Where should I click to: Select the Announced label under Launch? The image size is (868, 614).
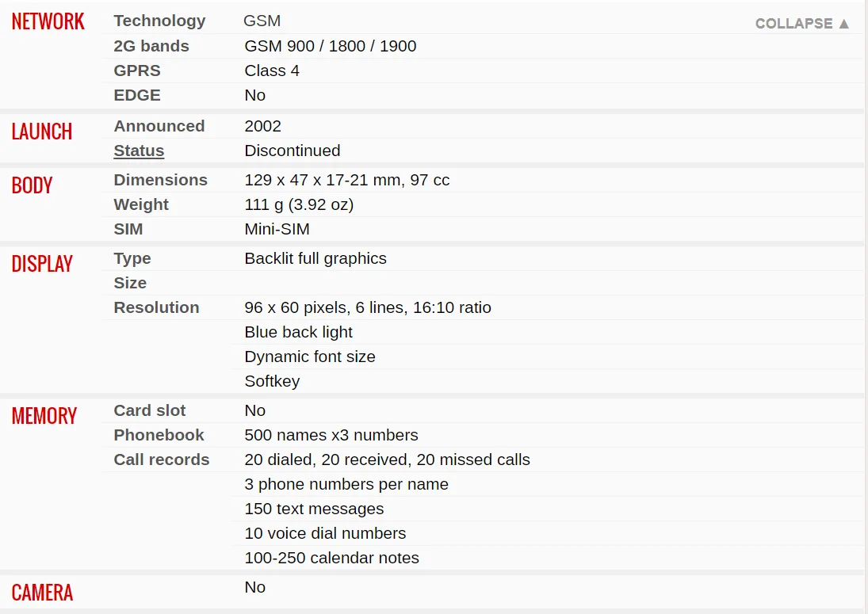pos(159,126)
